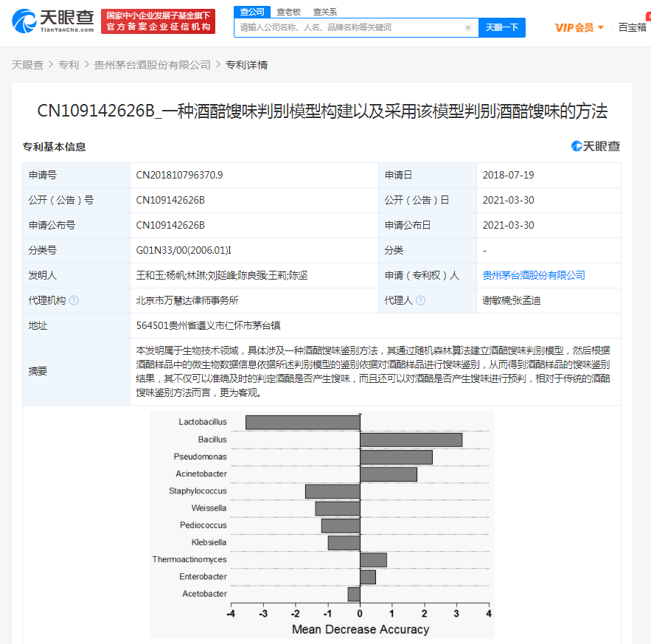651x644 pixels.
Task: Click the patent title CN109142626B heading
Action: point(322,111)
